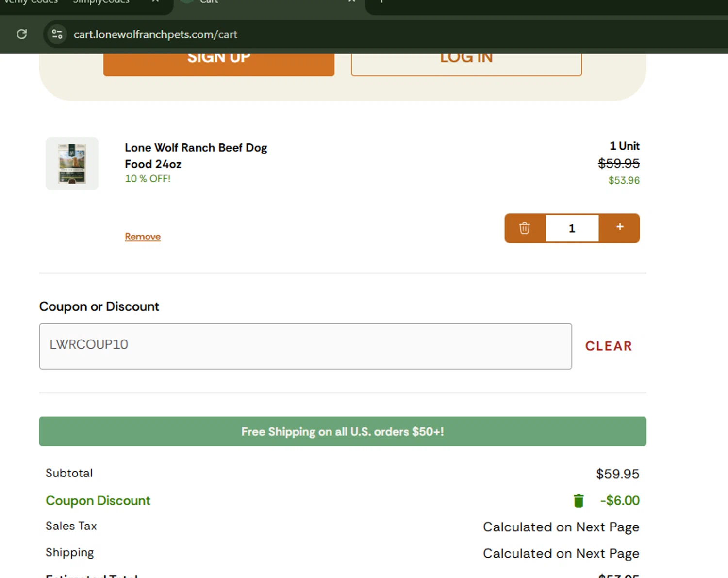Click the Remove link under product
The image size is (728, 578).
[143, 237]
